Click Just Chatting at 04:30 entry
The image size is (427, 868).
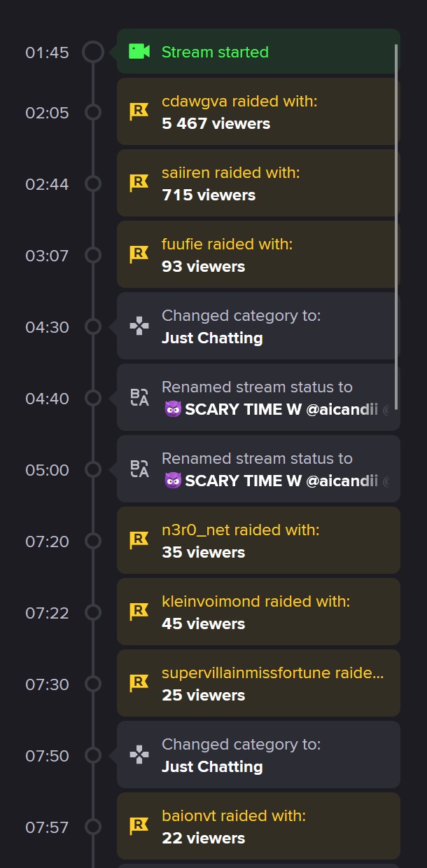(212, 338)
